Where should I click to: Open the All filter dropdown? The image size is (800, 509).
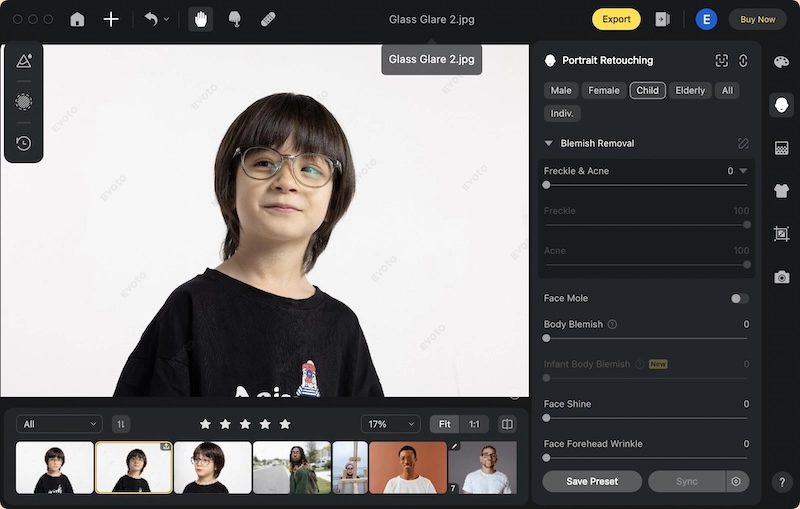click(59, 424)
